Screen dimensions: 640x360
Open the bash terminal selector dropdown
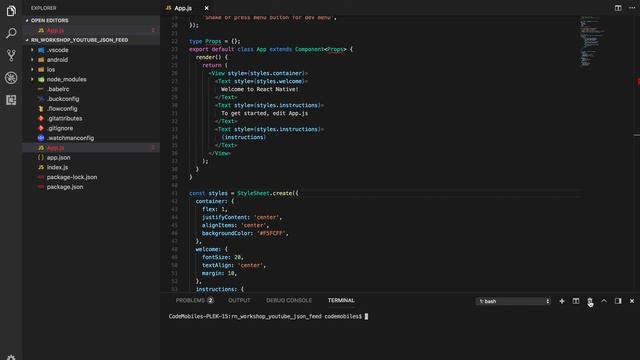point(513,301)
